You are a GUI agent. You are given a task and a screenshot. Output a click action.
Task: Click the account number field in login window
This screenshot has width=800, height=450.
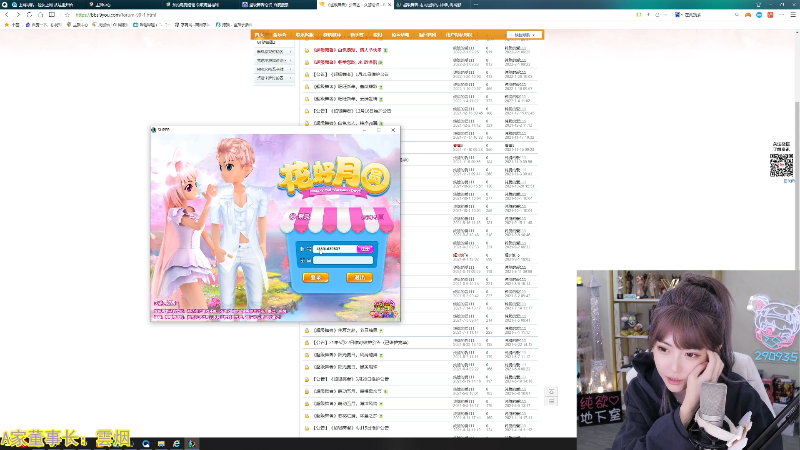335,248
